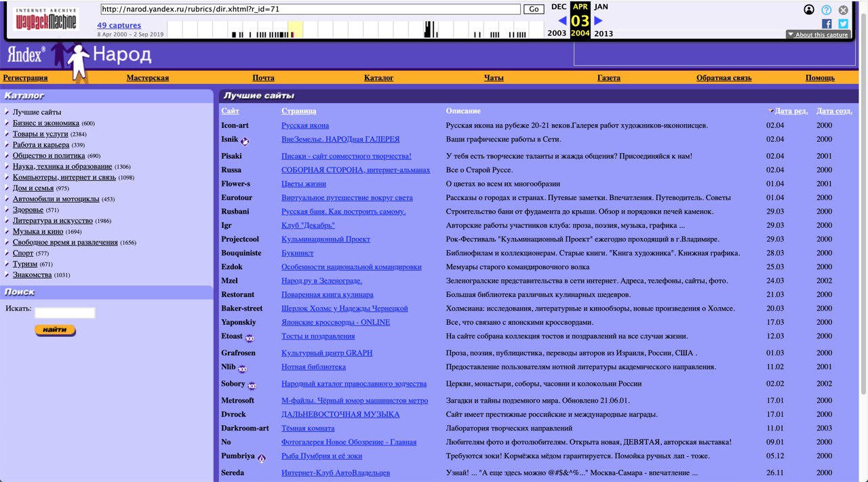Open the Здоровье category
The height and width of the screenshot is (482, 868).
click(28, 210)
